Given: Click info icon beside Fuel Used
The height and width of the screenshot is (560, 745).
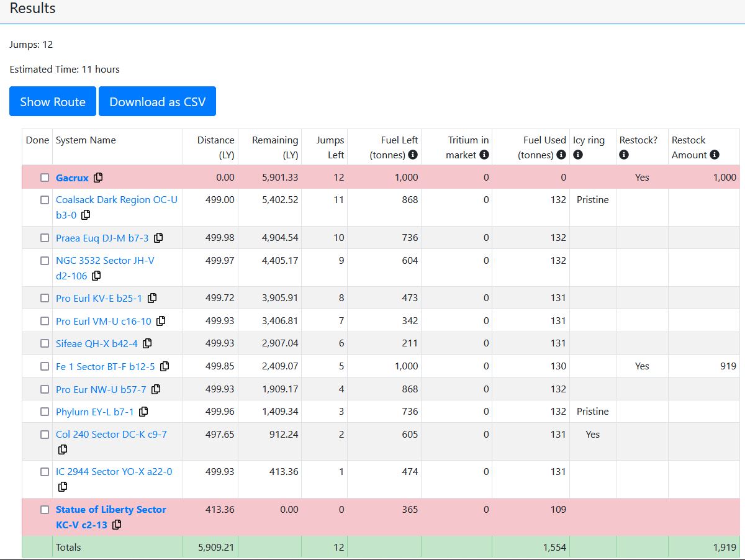Looking at the screenshot, I should click(561, 155).
